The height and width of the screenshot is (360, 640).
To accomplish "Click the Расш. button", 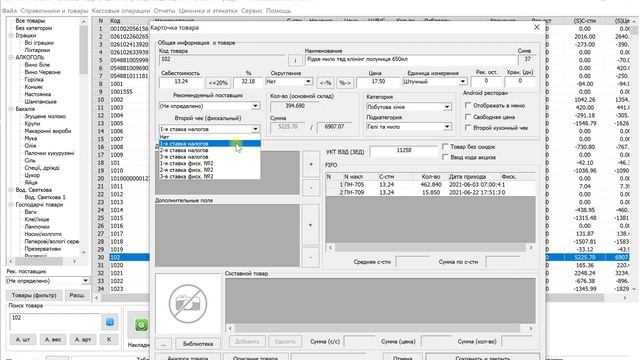I will click(x=77, y=295).
